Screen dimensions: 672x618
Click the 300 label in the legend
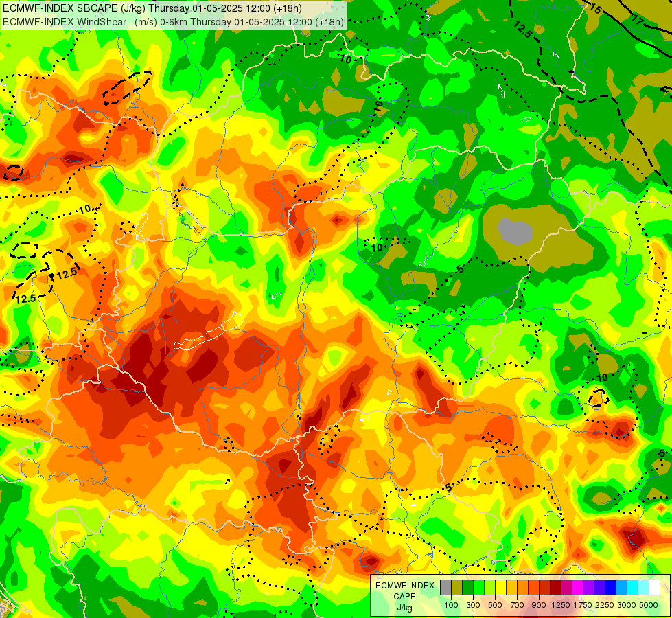473,605
